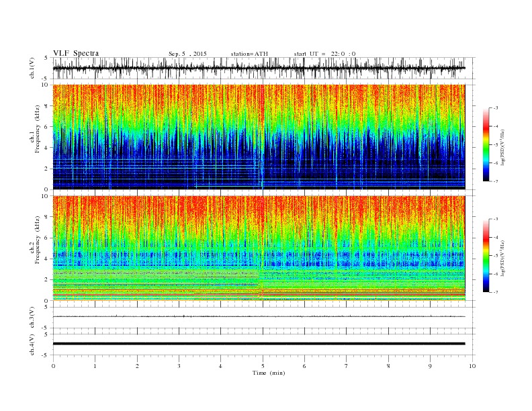Click the "8" kHz tick of ch.1 spectrogram
This screenshot has width=532, height=411.
pyautogui.click(x=46, y=106)
